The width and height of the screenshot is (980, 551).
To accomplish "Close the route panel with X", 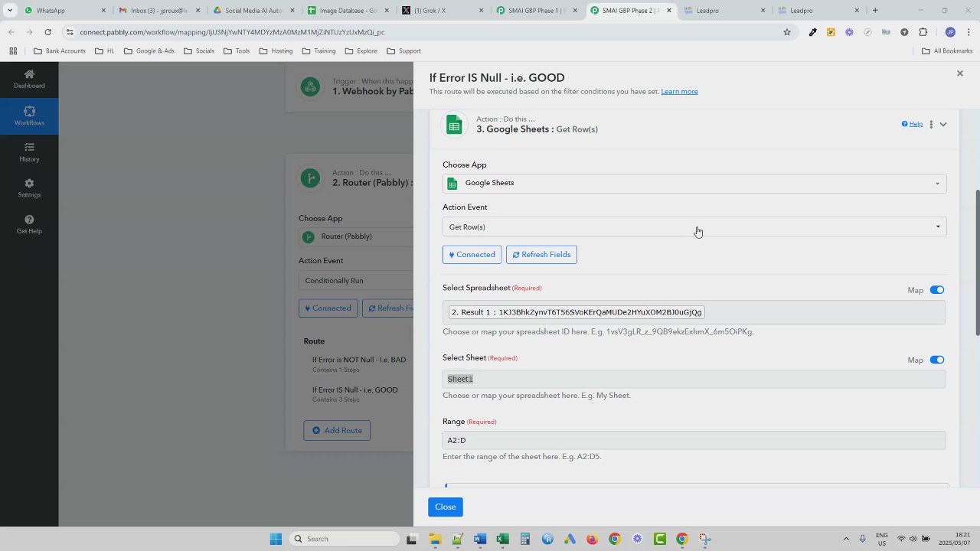I will tap(959, 73).
